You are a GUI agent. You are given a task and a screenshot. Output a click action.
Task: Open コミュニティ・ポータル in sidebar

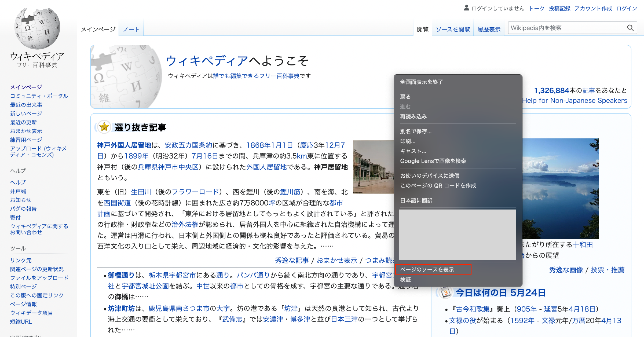click(39, 96)
